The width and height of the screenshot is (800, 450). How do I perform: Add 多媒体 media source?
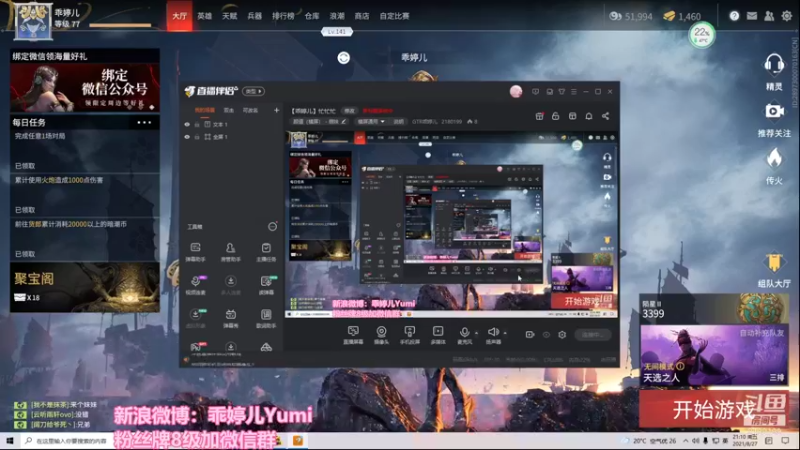[x=438, y=335]
